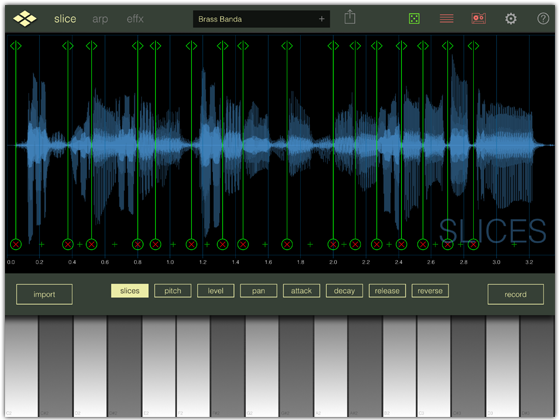The height and width of the screenshot is (420, 560).
Task: Click the import button
Action: 44,295
